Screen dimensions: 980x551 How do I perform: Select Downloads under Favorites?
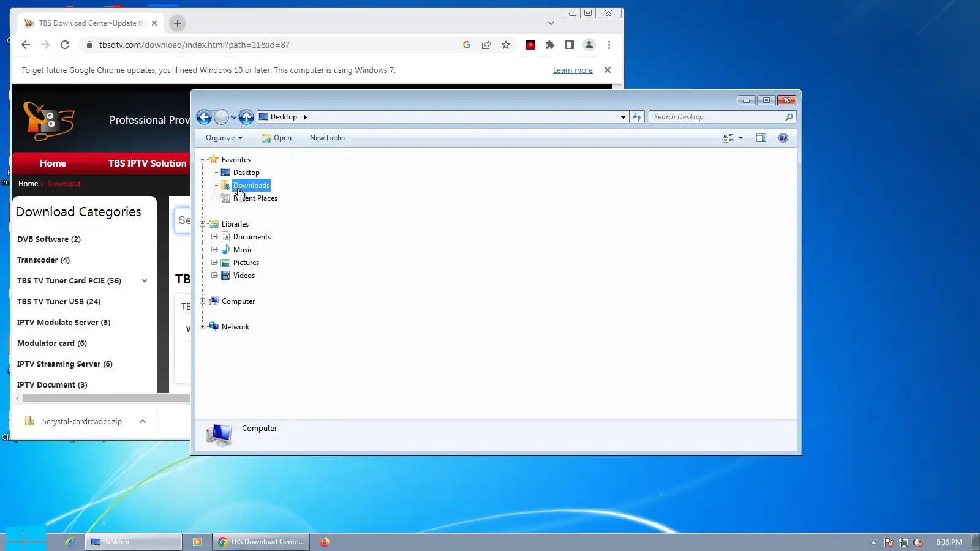point(251,186)
